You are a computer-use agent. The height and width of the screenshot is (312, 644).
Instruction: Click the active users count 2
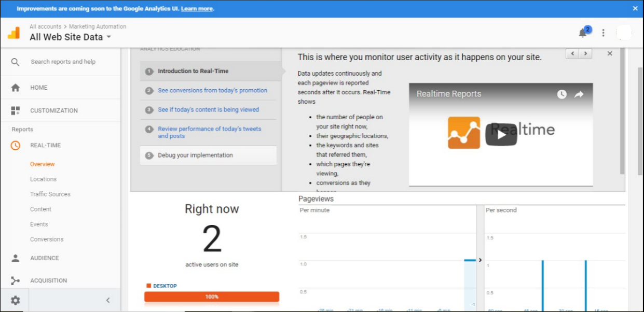[212, 239]
